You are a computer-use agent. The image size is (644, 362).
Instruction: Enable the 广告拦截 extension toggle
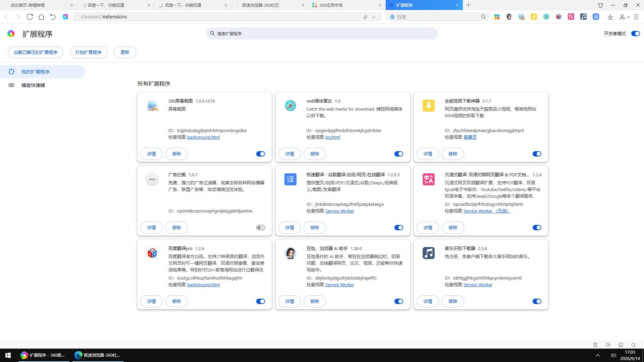coord(261,228)
